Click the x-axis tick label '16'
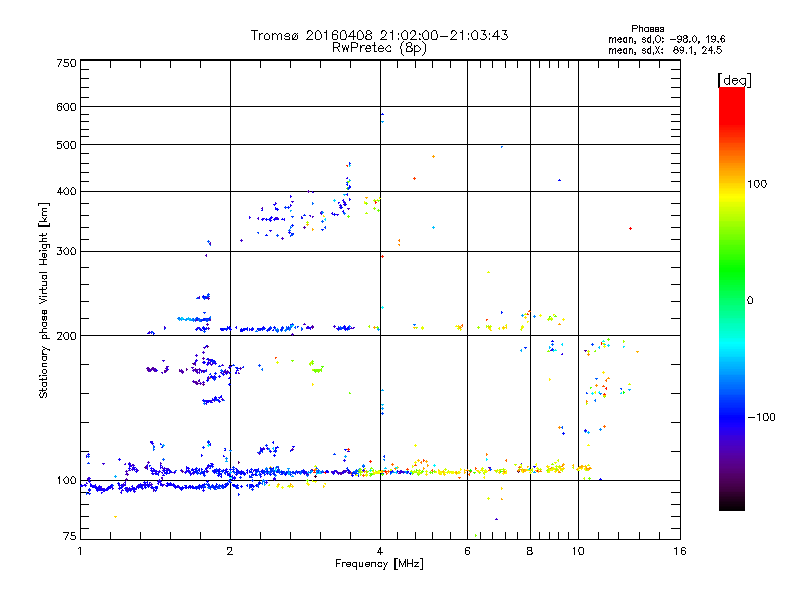The image size is (800, 600). coord(680,551)
